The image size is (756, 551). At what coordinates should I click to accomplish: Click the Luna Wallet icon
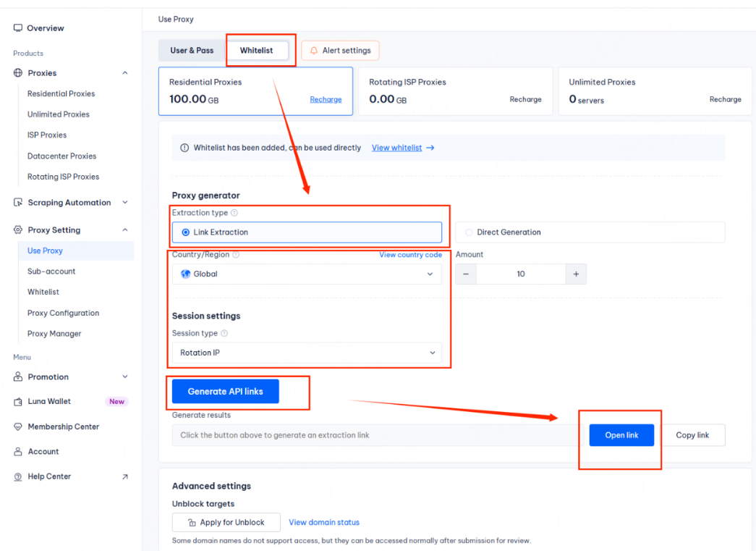pos(18,402)
